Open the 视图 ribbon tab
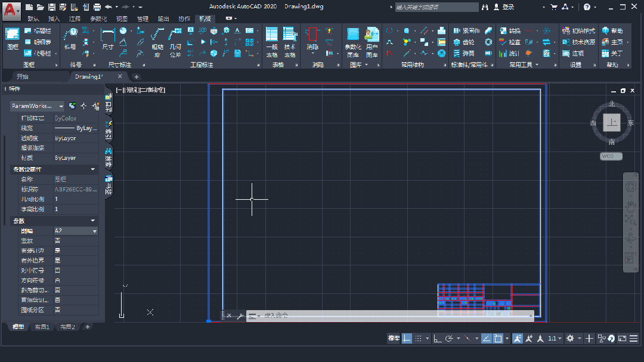The image size is (644, 362). pos(122,18)
